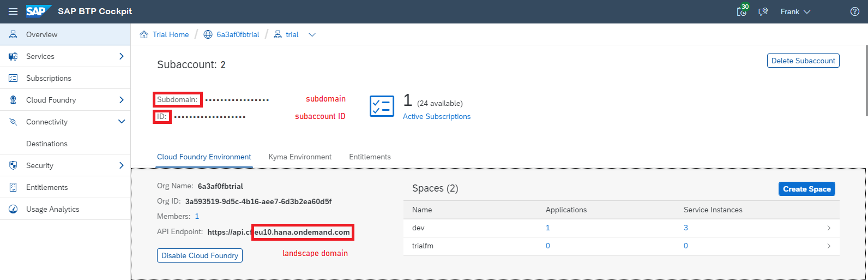Open Active Subscriptions link

[x=437, y=116]
